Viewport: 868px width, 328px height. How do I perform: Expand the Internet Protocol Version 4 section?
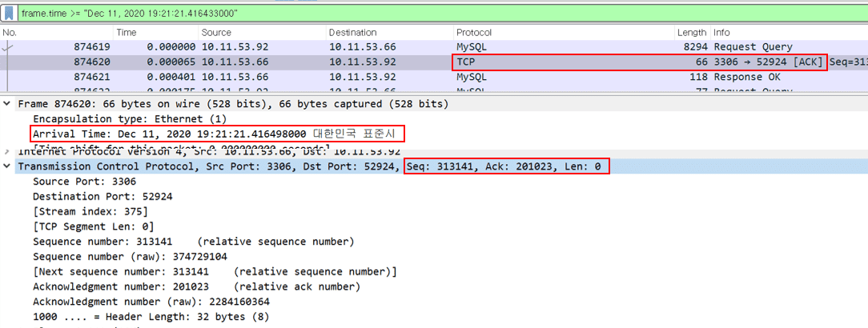tap(7, 151)
